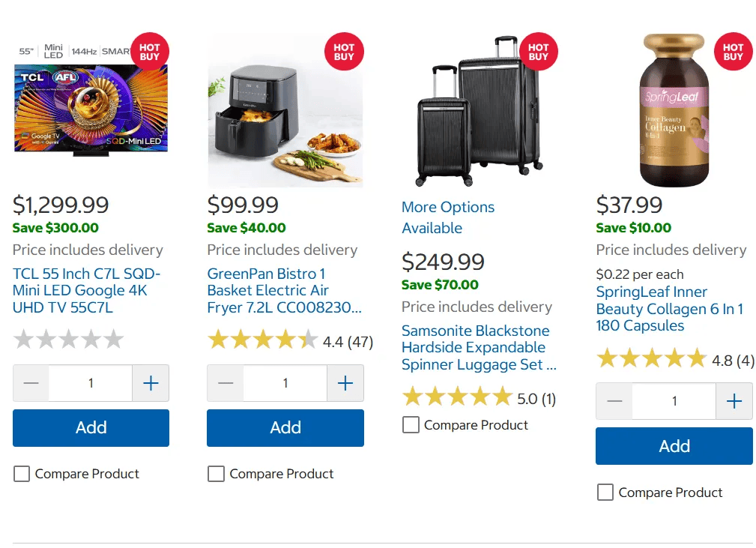Open the GreenPan Bistro Air Fryer product image
This screenshot has width=756, height=548.
[x=285, y=110]
